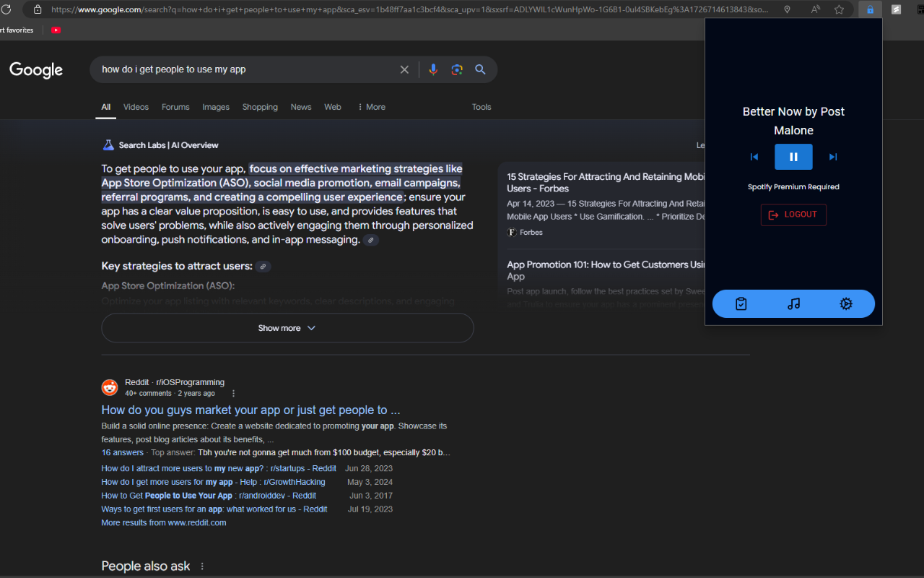Open the More search categories dropdown
This screenshot has height=578, width=924.
[371, 106]
